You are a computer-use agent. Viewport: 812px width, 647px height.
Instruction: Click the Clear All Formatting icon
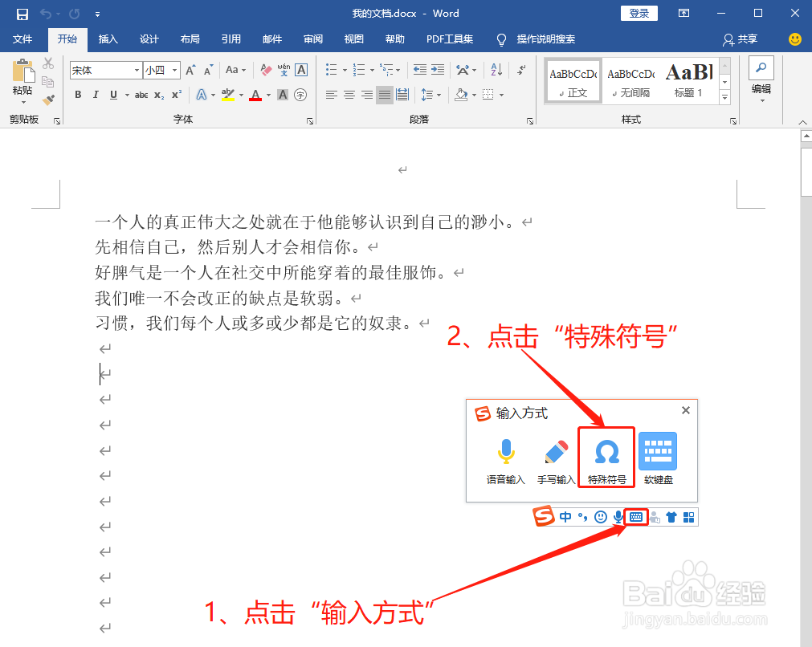click(x=264, y=69)
